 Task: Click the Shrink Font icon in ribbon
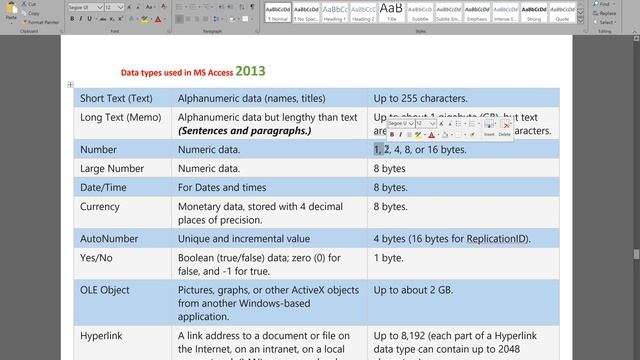[138, 7]
